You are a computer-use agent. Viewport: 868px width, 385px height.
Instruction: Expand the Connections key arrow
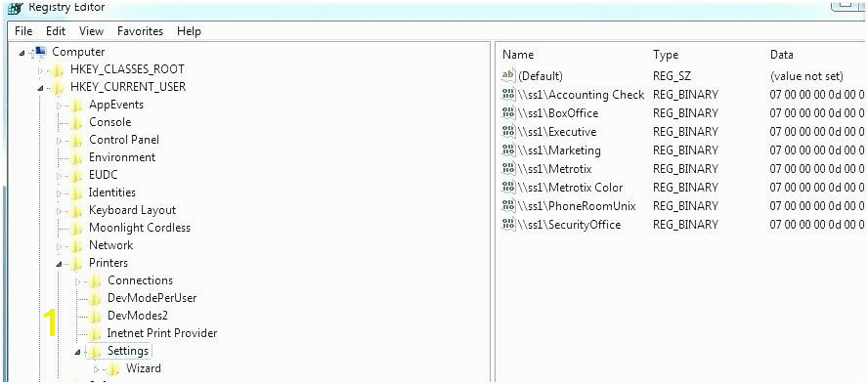pos(77,281)
